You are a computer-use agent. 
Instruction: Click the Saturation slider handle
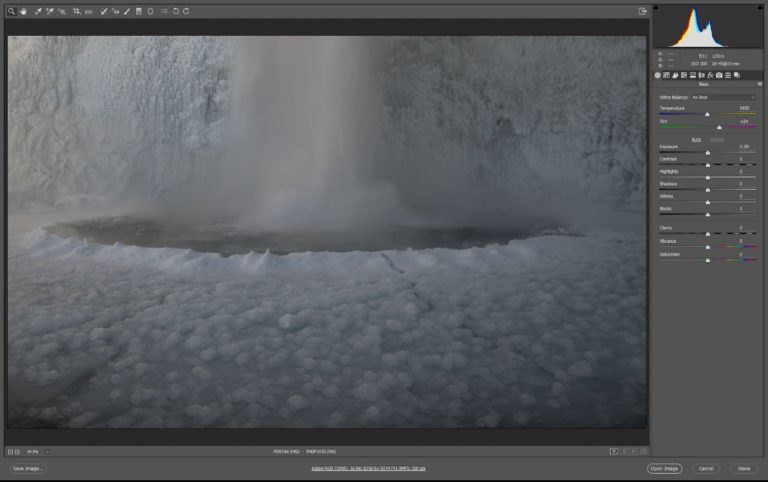click(x=708, y=260)
